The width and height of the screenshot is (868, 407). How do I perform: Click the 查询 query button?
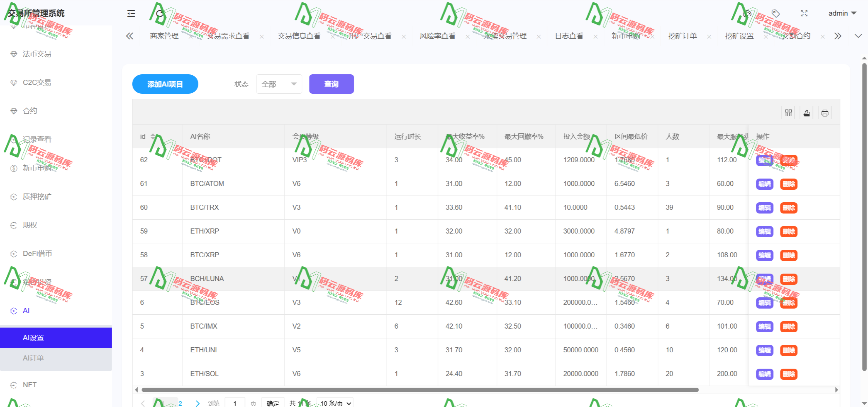pyautogui.click(x=331, y=84)
